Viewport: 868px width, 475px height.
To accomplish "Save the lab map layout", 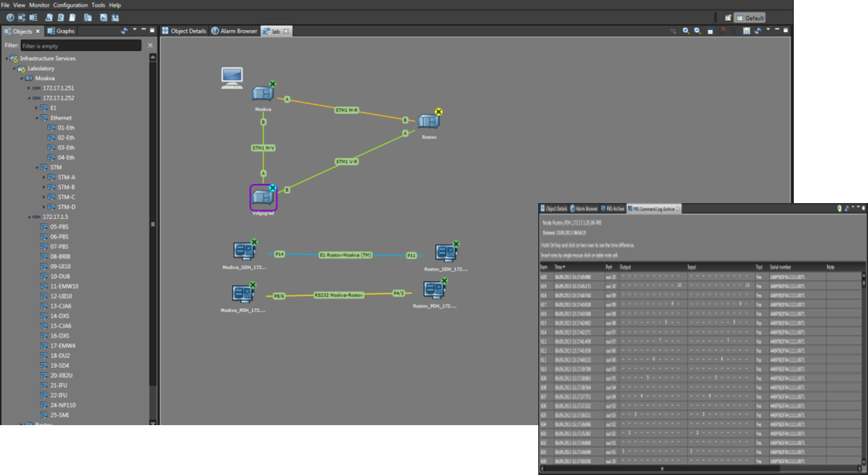I will pos(746,31).
